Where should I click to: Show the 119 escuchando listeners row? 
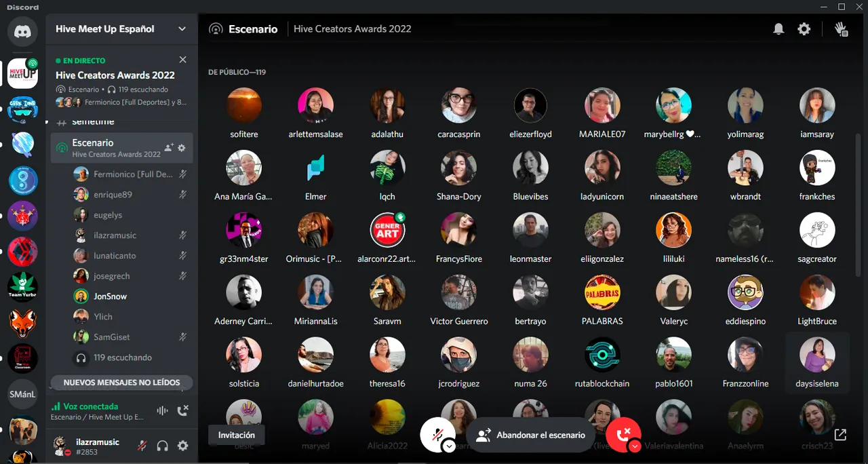coord(131,357)
